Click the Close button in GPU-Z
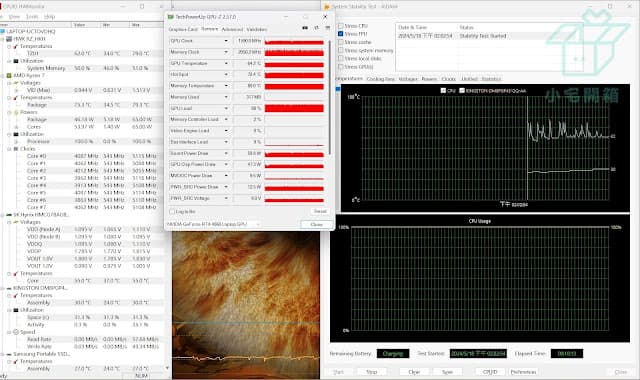 point(316,224)
